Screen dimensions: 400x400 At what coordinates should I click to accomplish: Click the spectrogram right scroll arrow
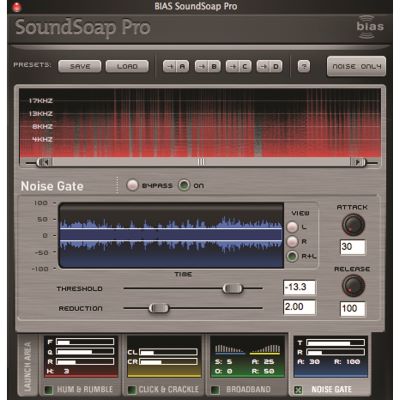[358, 162]
